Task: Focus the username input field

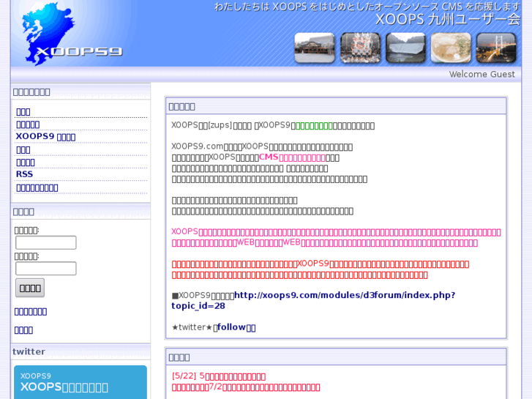Action: (46, 242)
